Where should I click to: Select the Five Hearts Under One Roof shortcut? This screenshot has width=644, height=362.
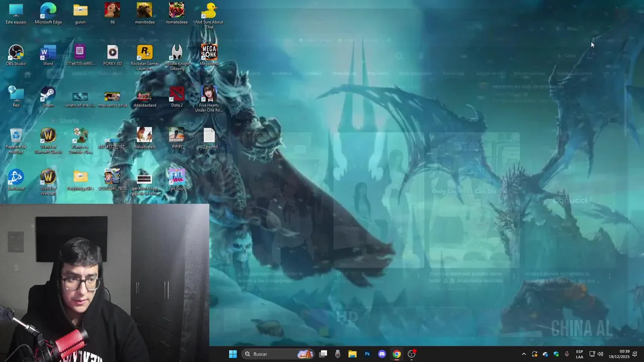(209, 99)
